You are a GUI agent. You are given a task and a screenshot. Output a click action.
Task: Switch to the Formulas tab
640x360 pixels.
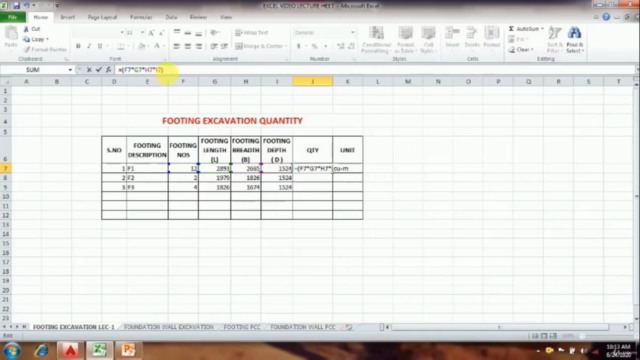(x=141, y=17)
